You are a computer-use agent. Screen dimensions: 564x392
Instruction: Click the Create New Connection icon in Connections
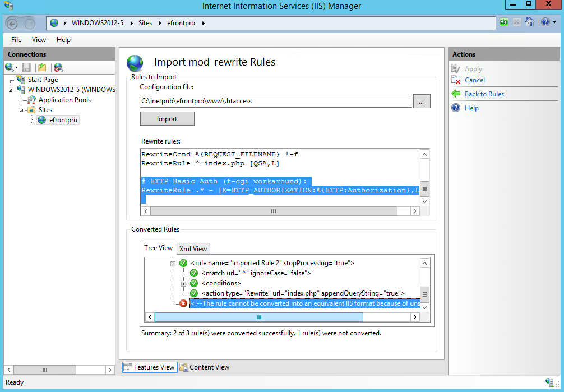10,67
